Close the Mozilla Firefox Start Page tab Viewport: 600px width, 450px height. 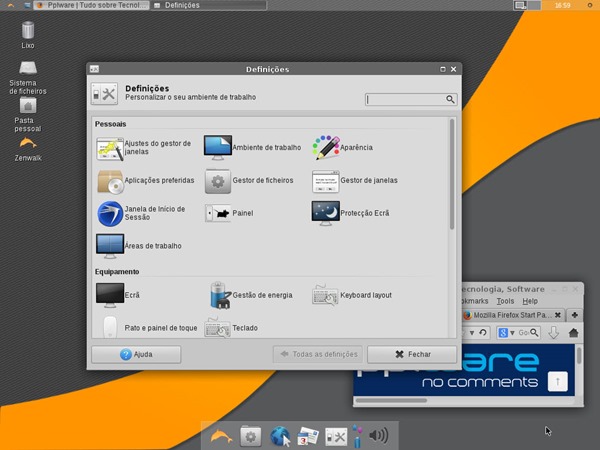[558, 315]
